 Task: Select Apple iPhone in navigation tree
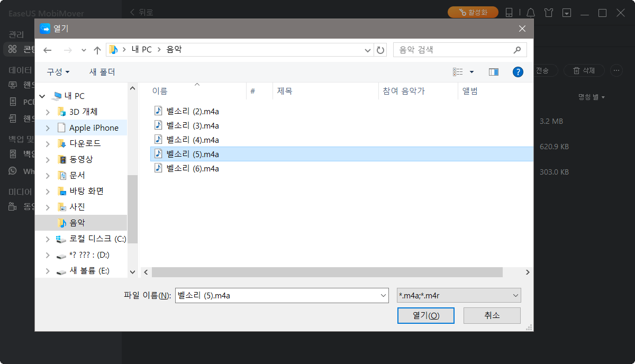pos(94,128)
